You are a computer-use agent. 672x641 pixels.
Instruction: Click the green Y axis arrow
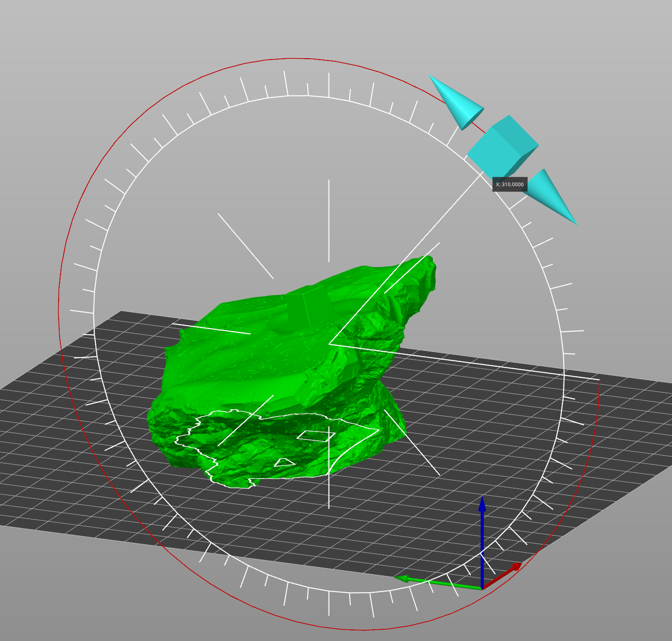point(437,583)
